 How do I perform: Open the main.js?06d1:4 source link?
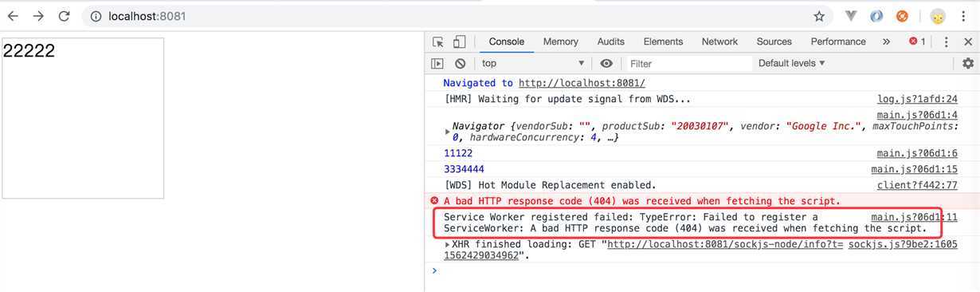tap(918, 116)
